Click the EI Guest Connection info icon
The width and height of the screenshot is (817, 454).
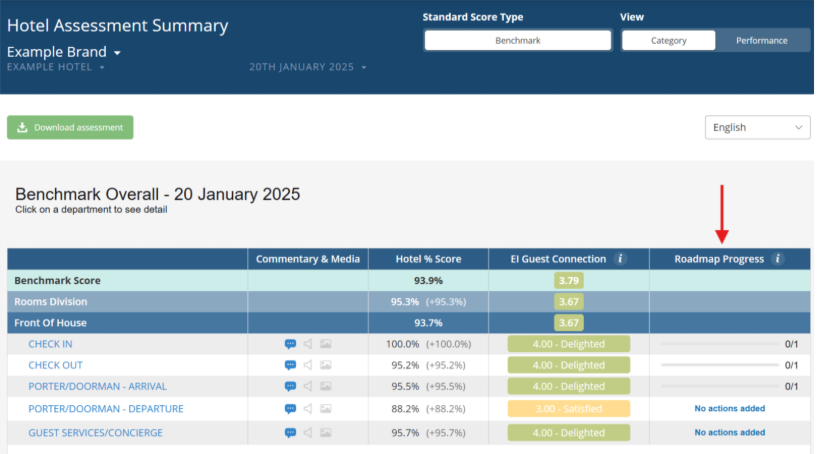coord(620,259)
